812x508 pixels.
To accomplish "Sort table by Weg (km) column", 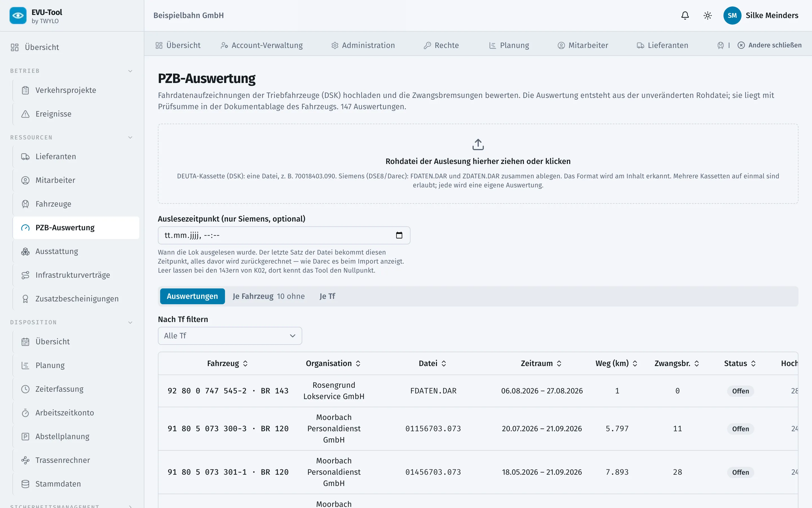I will (616, 363).
